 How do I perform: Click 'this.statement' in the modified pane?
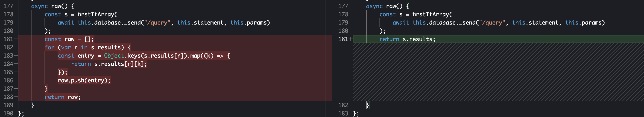[x=535, y=23]
